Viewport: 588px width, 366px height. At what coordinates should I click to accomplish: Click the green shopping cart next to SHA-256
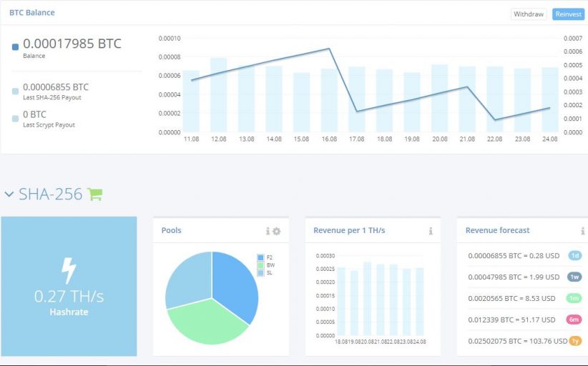[94, 194]
